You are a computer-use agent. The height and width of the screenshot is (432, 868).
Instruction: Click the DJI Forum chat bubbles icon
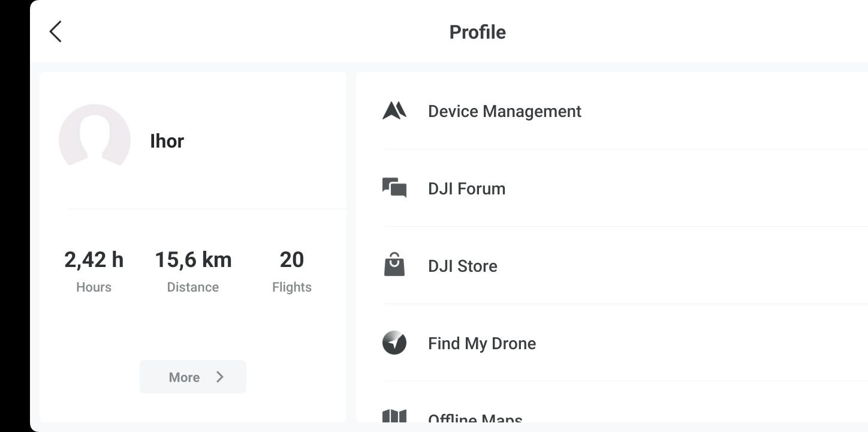(x=394, y=188)
